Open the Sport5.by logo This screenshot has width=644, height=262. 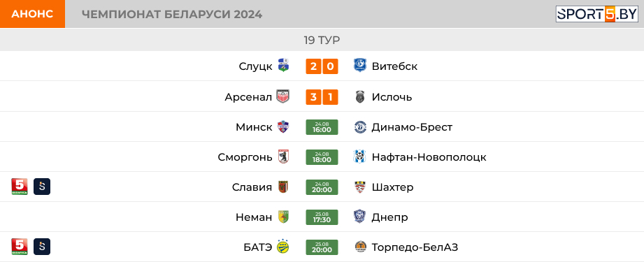click(597, 14)
